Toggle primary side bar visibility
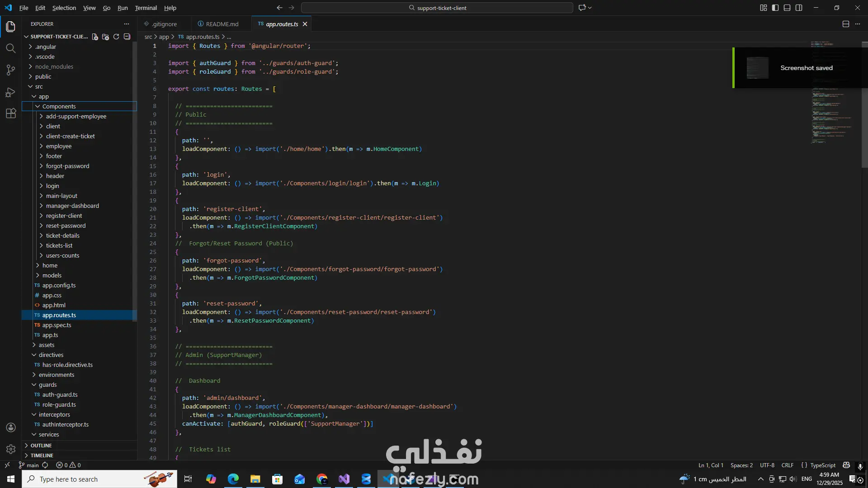This screenshot has width=868, height=488. 775,8
